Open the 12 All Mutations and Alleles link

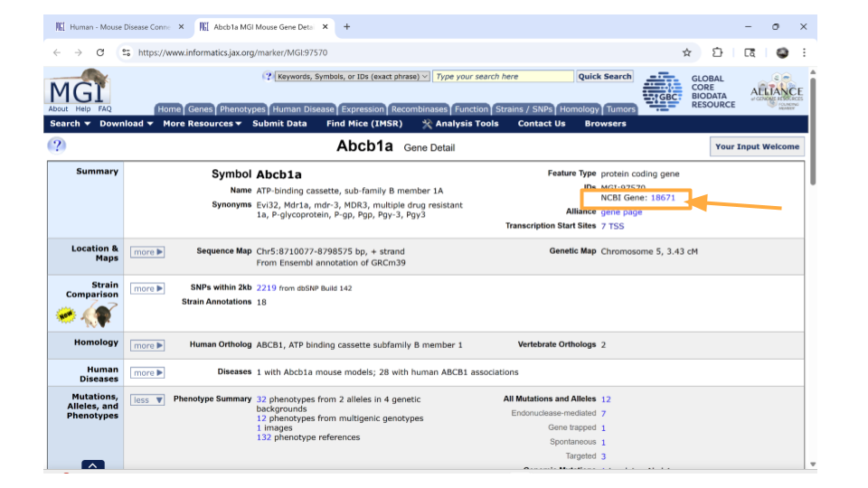[x=606, y=399]
